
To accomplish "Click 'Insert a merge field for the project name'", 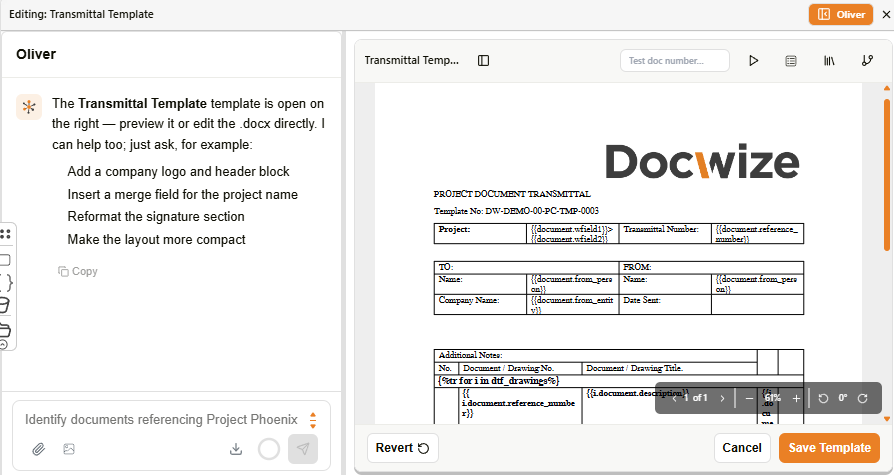I will pos(182,194).
